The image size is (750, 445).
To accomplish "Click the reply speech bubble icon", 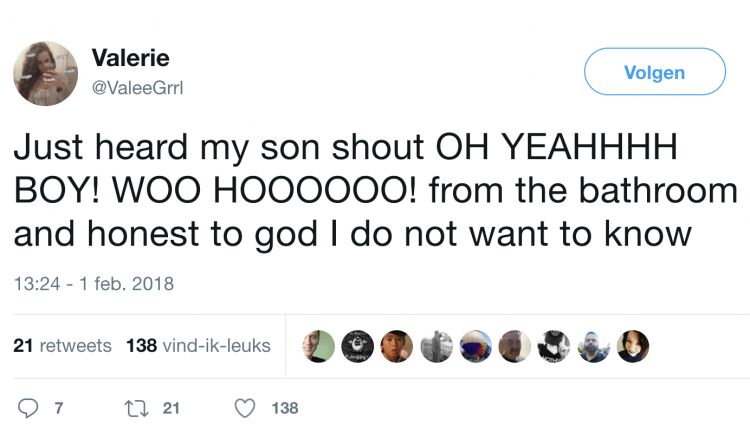I will point(27,408).
